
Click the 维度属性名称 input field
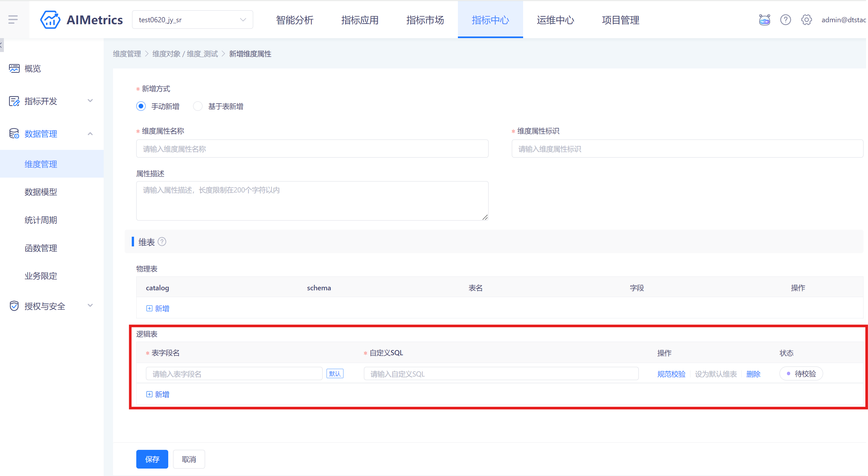pyautogui.click(x=312, y=149)
